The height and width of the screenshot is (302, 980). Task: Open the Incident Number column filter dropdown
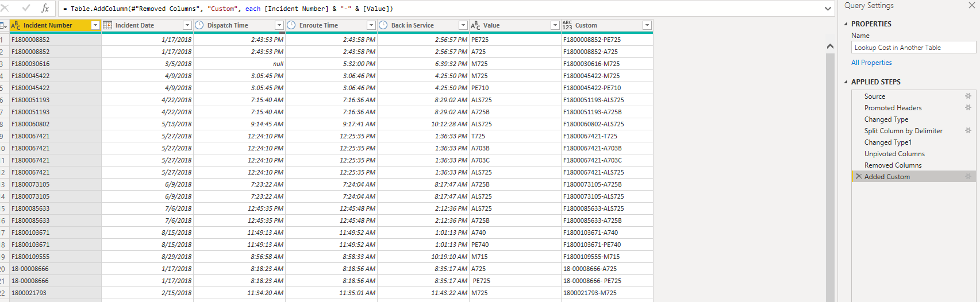click(x=95, y=25)
